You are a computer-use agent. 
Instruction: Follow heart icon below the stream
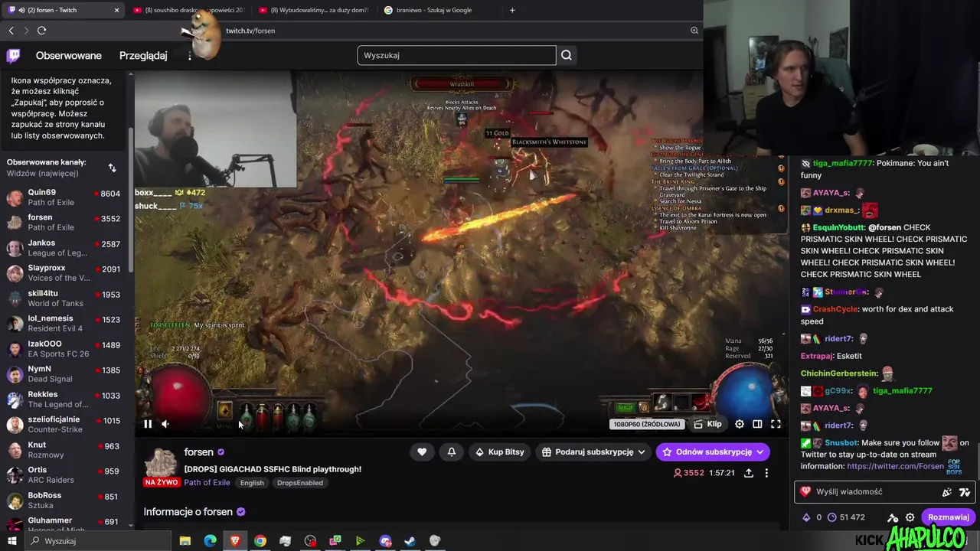tap(422, 452)
